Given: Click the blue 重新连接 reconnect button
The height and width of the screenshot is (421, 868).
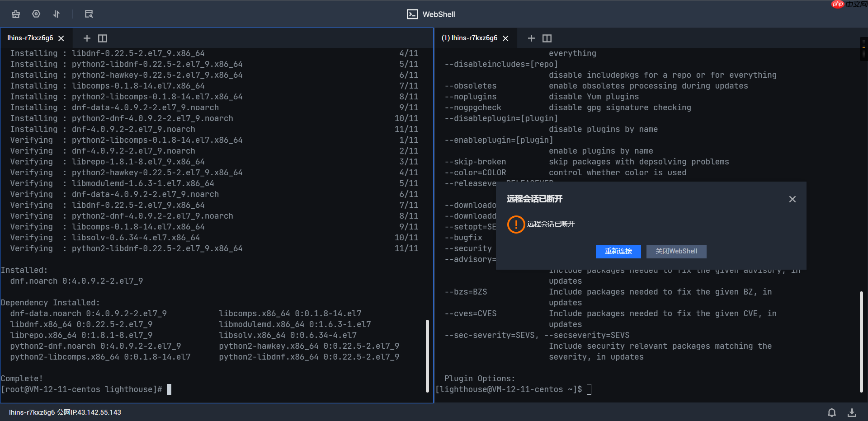Looking at the screenshot, I should [618, 251].
